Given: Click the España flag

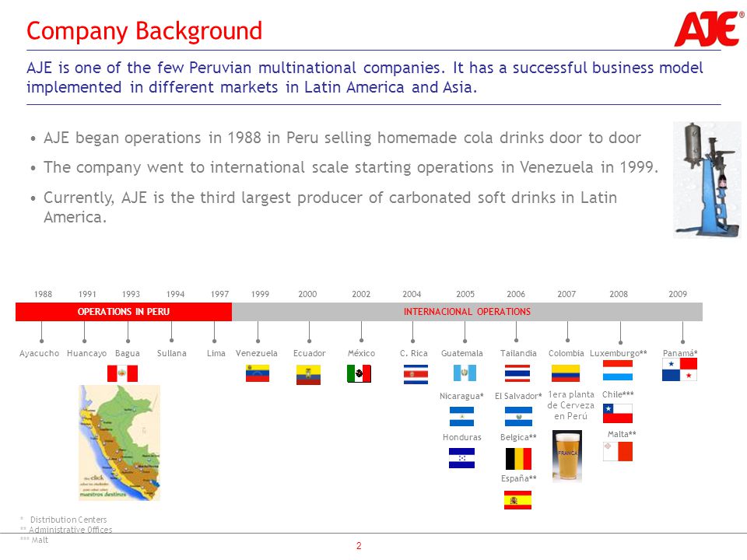Looking at the screenshot, I should click(x=518, y=500).
